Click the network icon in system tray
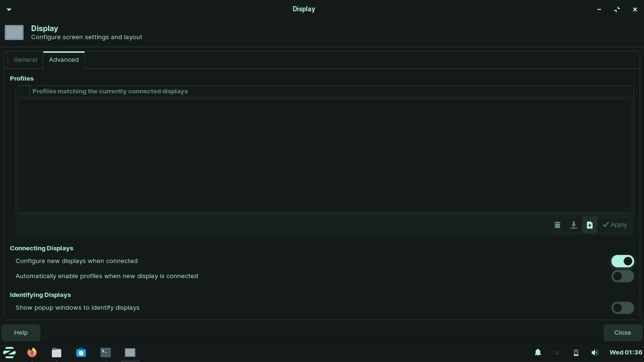Screen dimensions: 644x362 tap(557, 353)
